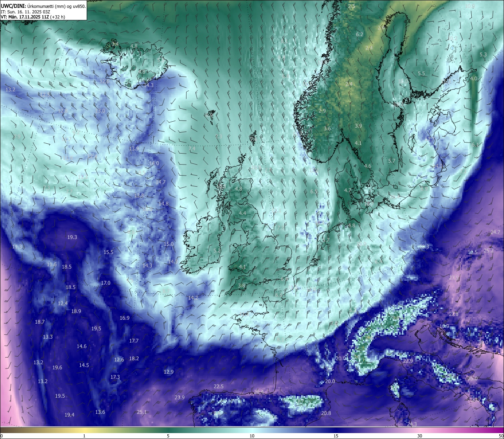Click the 5.2 value label over Ireland

tap(217, 250)
